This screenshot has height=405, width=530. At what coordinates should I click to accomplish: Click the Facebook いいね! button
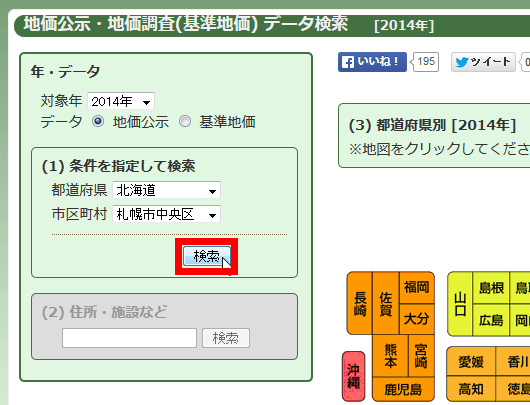pyautogui.click(x=372, y=62)
